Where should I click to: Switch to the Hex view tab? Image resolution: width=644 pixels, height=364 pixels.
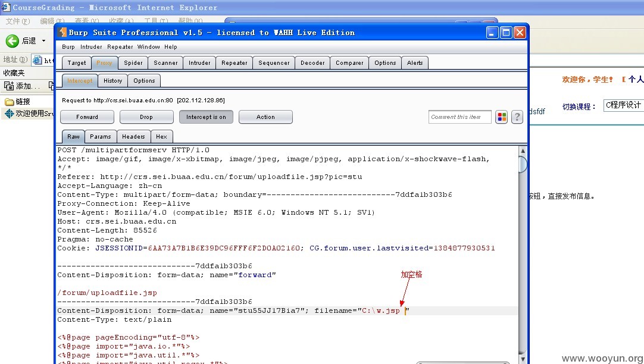pyautogui.click(x=161, y=137)
